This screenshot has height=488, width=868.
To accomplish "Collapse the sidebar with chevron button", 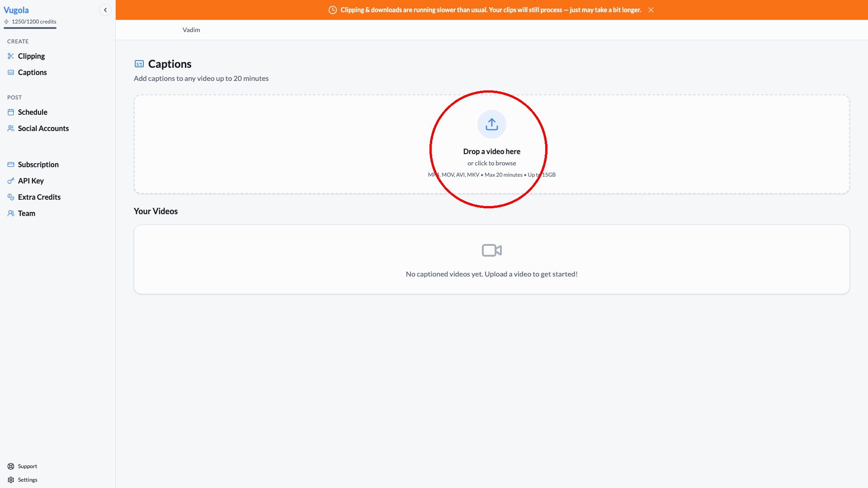I will pos(105,10).
